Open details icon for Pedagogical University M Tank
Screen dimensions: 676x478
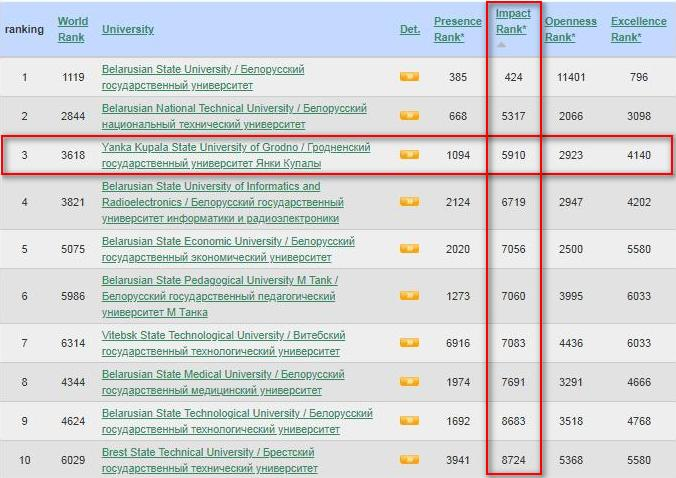click(409, 295)
